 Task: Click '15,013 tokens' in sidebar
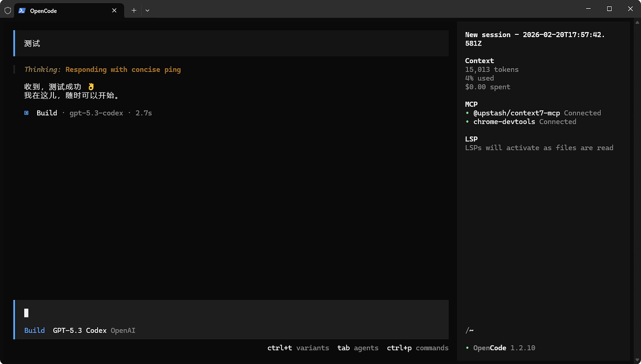coord(492,70)
